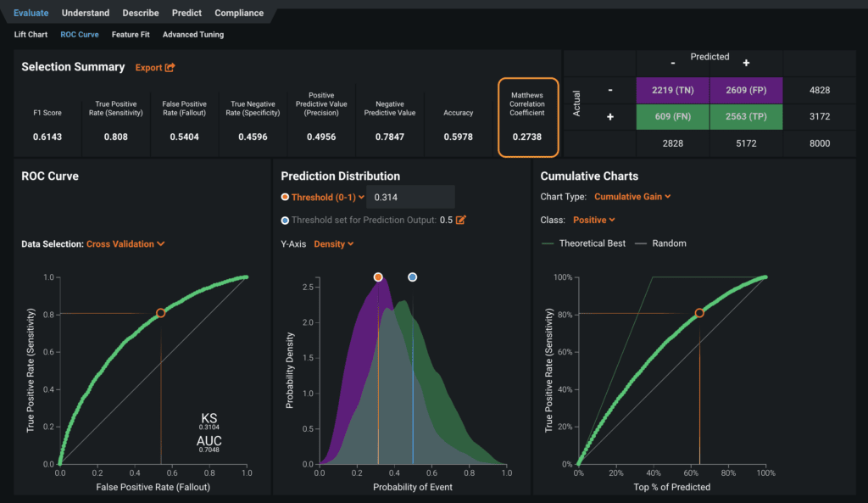Click the predicted negative total 2828
The width and height of the screenshot is (868, 503).
672,143
